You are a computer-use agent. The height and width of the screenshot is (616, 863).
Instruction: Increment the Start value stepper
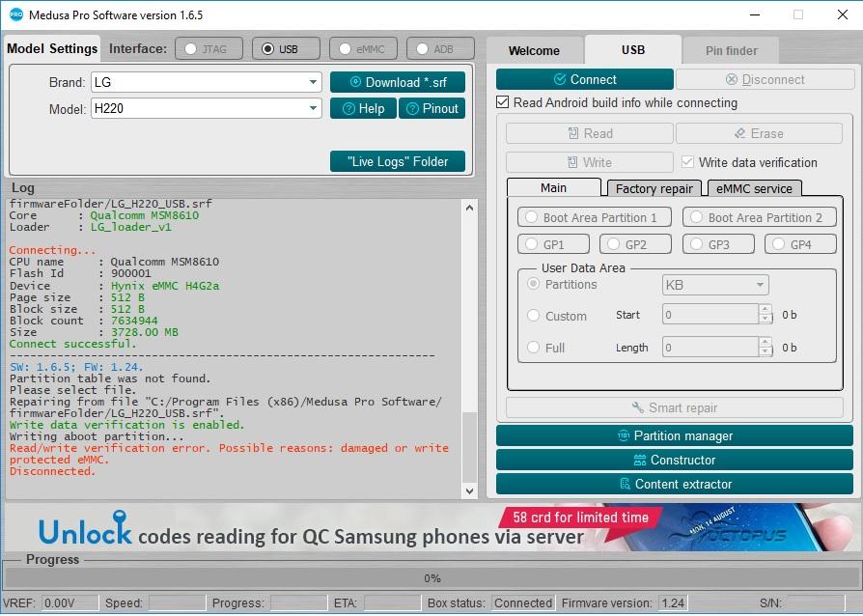pyautogui.click(x=766, y=309)
